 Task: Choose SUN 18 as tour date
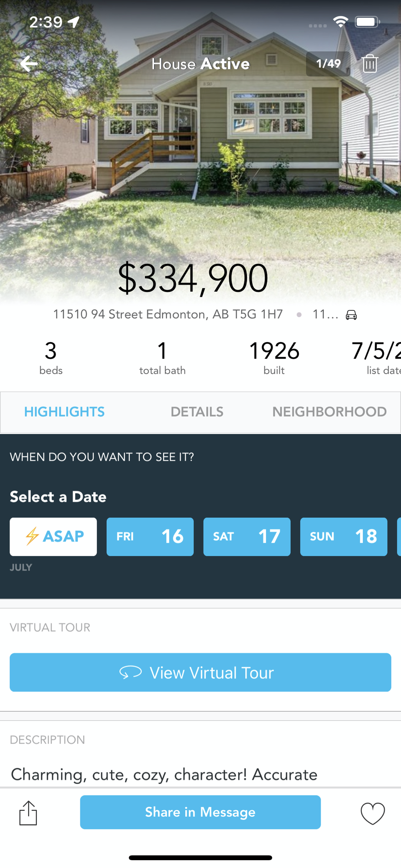[344, 536]
